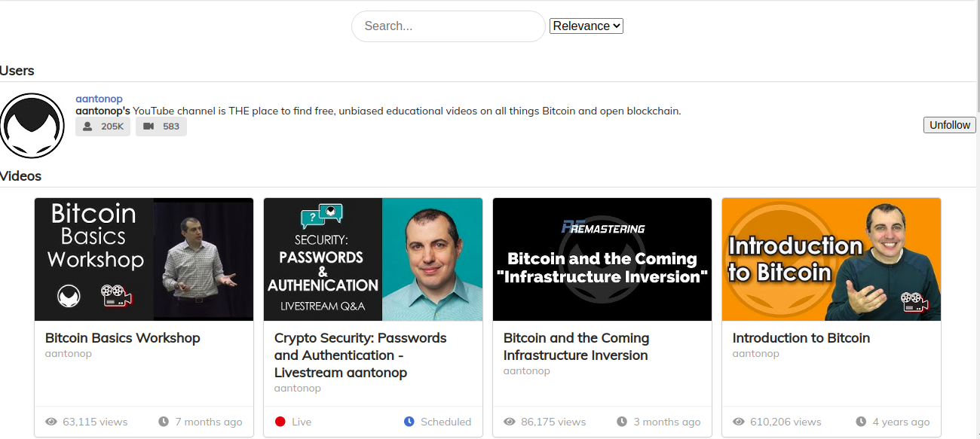Click the page vertical scrollbar
This screenshot has height=439, width=980.
[977, 219]
